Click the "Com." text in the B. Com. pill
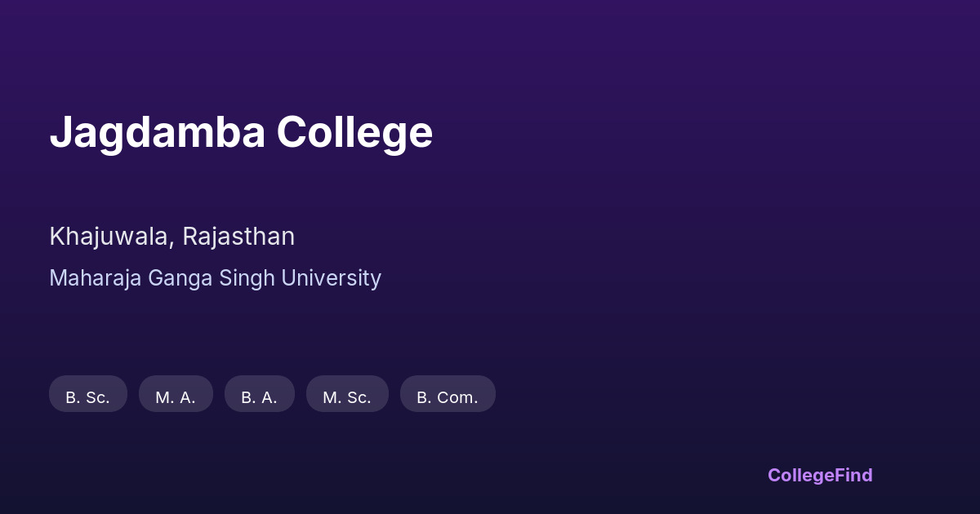Image resolution: width=980 pixels, height=514 pixels. (x=457, y=397)
